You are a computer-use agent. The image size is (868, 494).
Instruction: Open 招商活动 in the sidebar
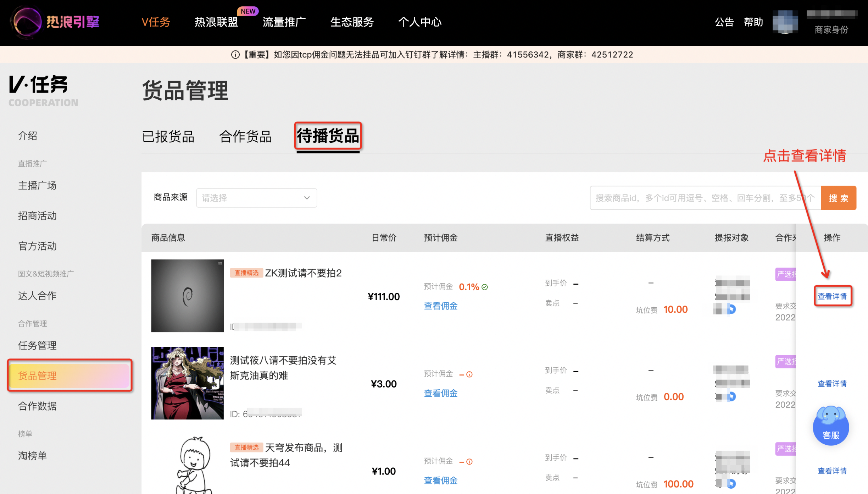[37, 216]
